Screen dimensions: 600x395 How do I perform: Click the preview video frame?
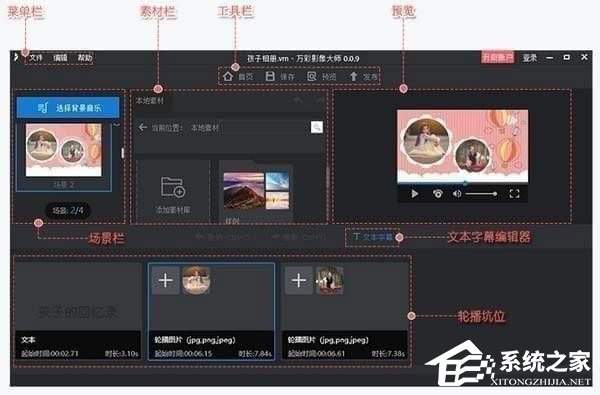click(x=463, y=145)
